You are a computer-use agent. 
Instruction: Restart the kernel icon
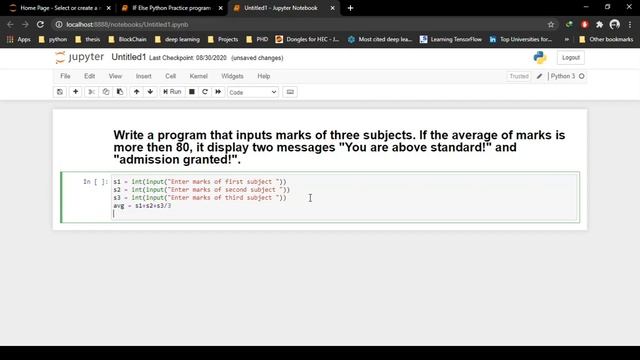(x=205, y=92)
